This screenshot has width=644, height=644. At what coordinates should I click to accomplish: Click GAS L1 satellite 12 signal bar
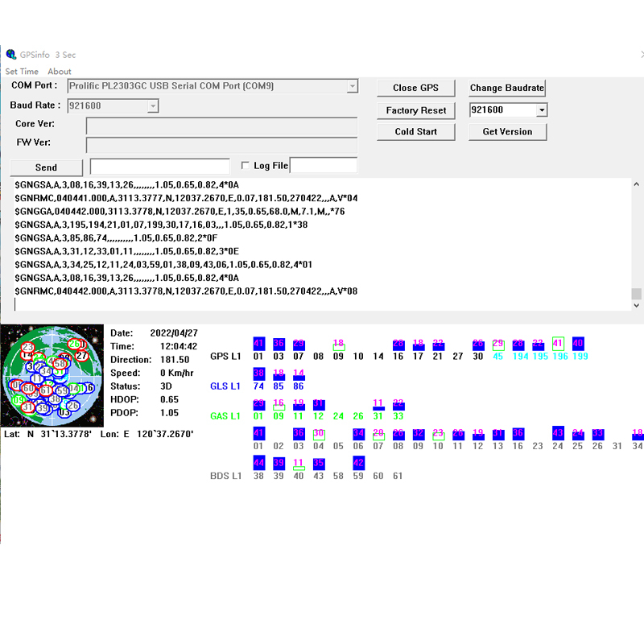point(319,404)
